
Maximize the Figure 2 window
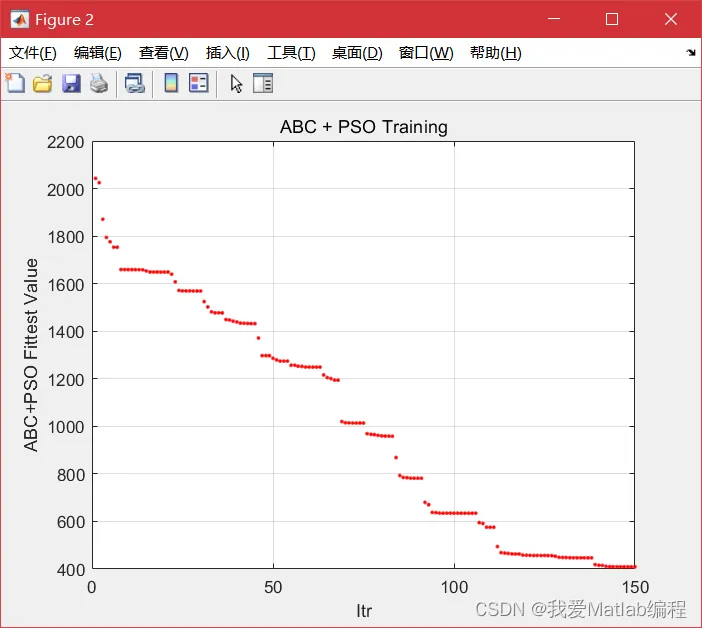click(612, 19)
